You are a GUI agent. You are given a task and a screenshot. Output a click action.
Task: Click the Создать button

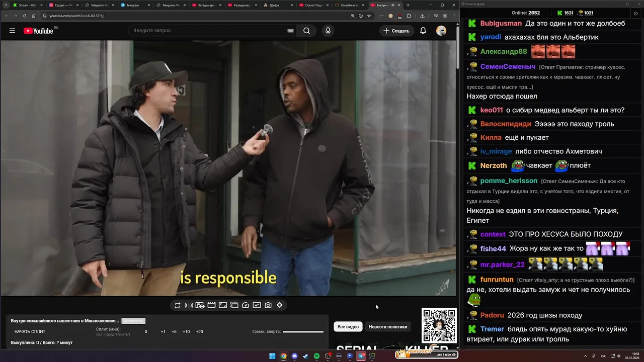(396, 31)
